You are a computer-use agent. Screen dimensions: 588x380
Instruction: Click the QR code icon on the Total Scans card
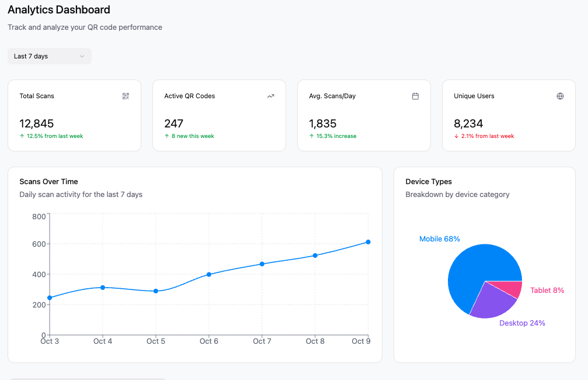coord(126,96)
